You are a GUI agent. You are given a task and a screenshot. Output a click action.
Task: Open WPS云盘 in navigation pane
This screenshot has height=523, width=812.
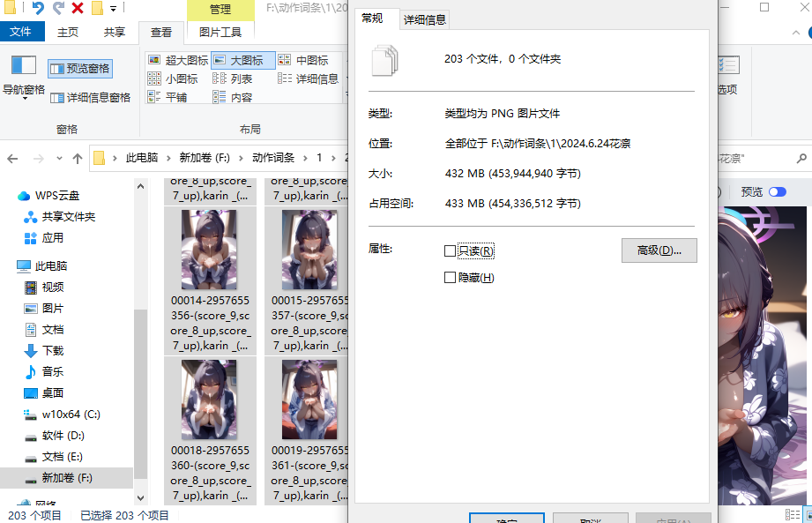48,196
